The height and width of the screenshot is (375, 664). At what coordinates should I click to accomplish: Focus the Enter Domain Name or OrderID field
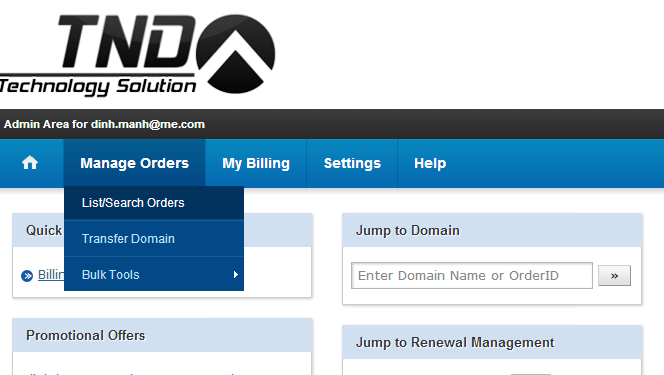coord(472,276)
